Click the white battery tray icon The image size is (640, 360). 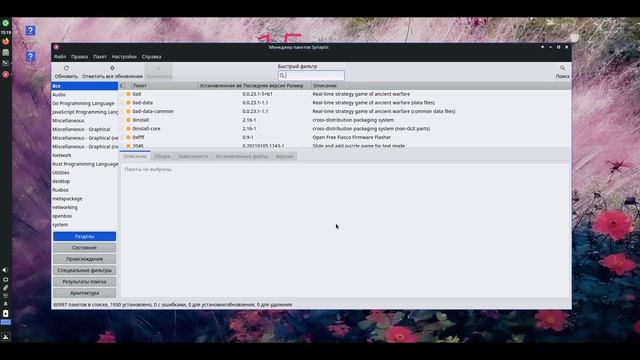(x=5, y=313)
